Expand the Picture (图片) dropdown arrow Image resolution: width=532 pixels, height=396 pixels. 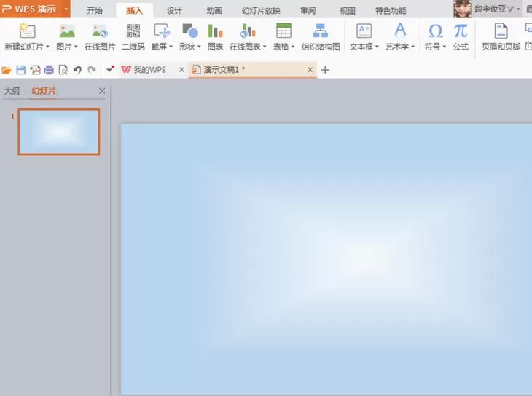coord(76,47)
